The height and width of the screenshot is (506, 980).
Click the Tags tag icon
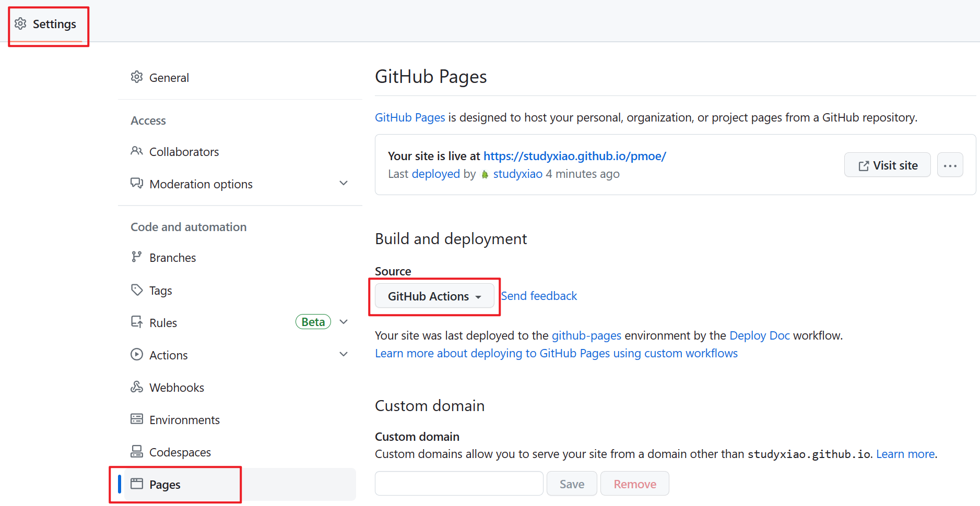coord(137,290)
